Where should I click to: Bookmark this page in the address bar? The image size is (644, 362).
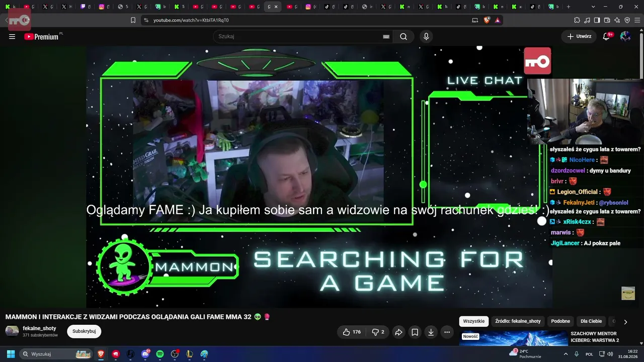click(133, 20)
